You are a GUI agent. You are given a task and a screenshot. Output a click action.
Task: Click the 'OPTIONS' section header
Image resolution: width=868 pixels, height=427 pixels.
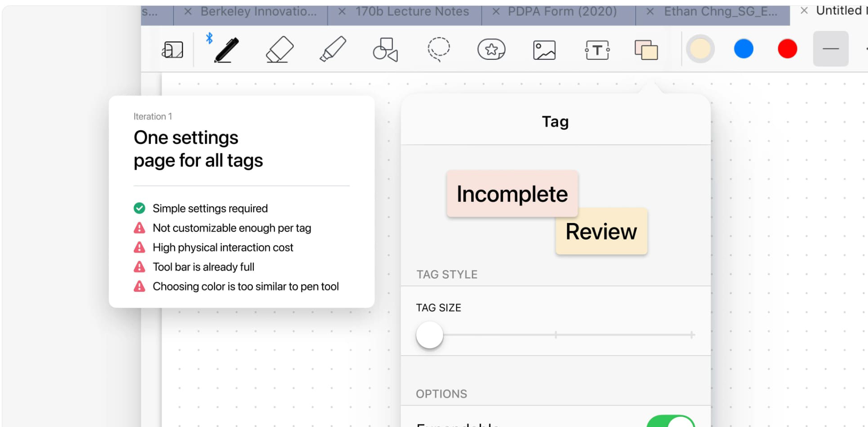(441, 394)
